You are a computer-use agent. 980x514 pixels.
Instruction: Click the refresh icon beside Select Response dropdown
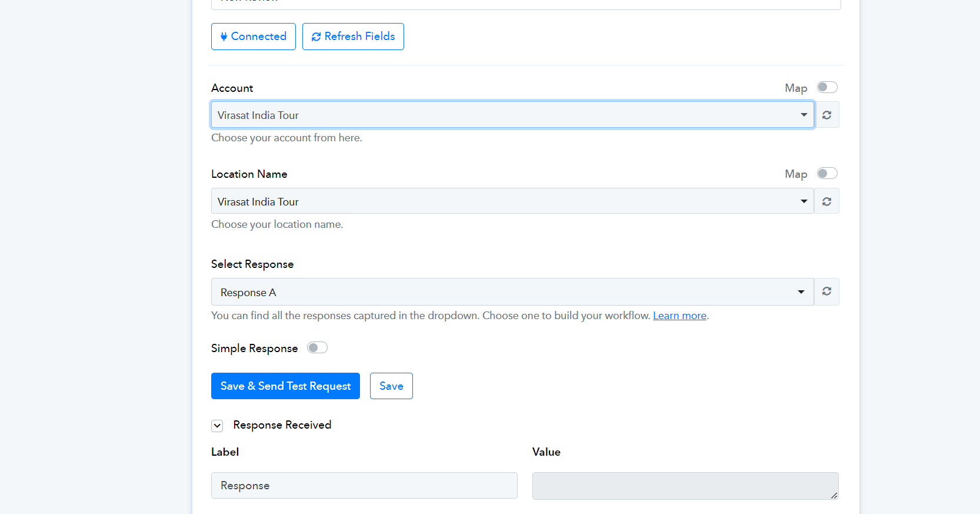click(826, 291)
